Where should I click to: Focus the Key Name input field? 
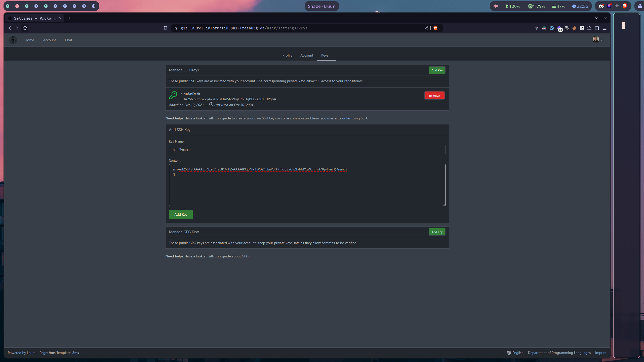307,150
